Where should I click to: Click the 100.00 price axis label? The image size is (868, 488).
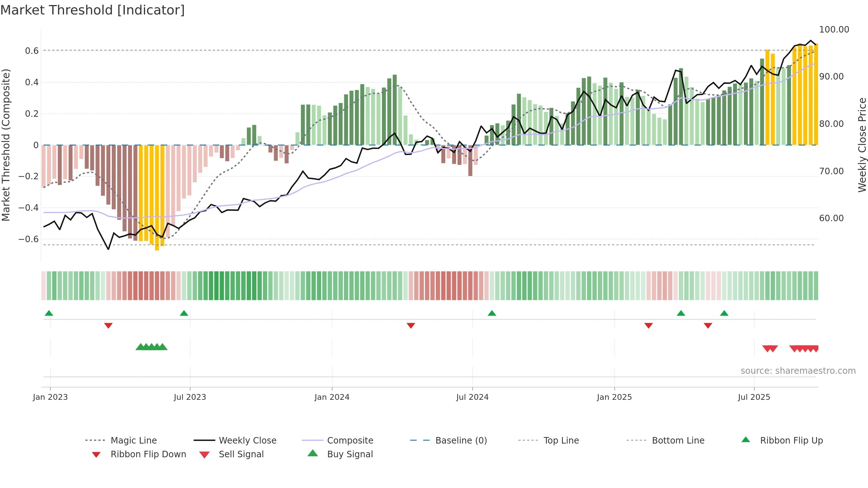834,29
